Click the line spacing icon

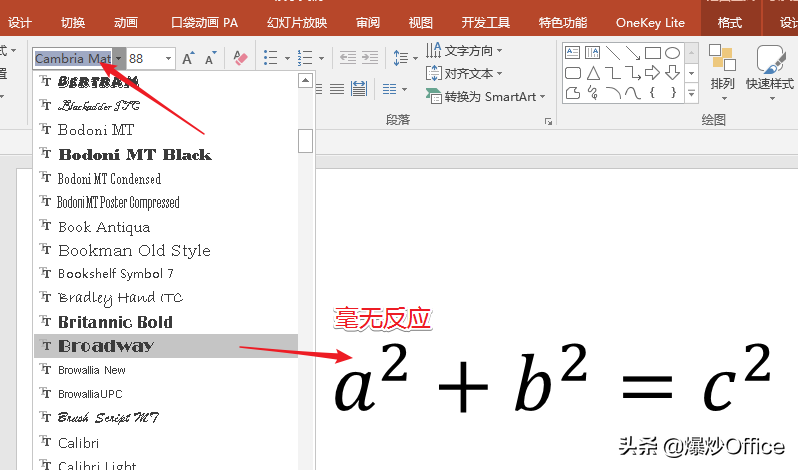(401, 58)
